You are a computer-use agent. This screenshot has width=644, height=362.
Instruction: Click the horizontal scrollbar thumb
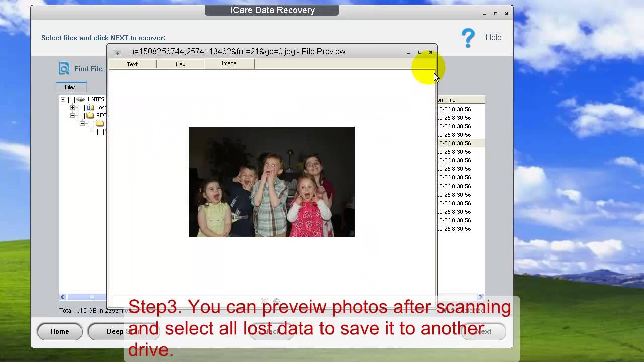click(87, 297)
